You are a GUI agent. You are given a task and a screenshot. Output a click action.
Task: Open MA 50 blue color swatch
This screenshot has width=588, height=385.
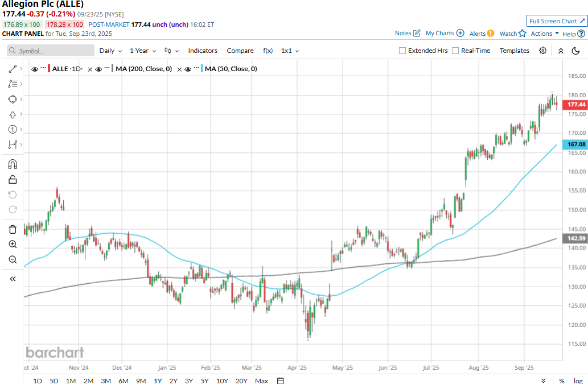202,69
